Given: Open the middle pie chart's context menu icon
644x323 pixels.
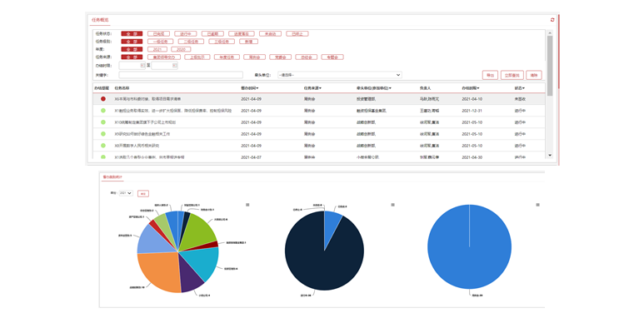Looking at the screenshot, I should tap(392, 205).
